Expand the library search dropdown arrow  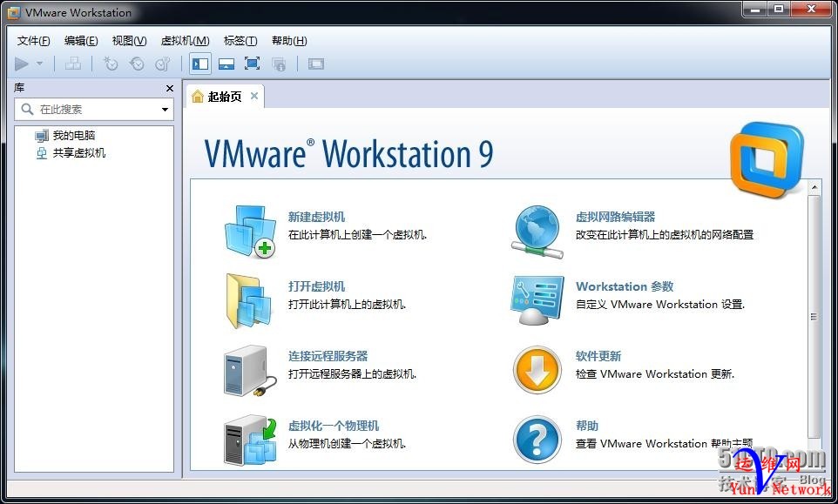coord(165,110)
